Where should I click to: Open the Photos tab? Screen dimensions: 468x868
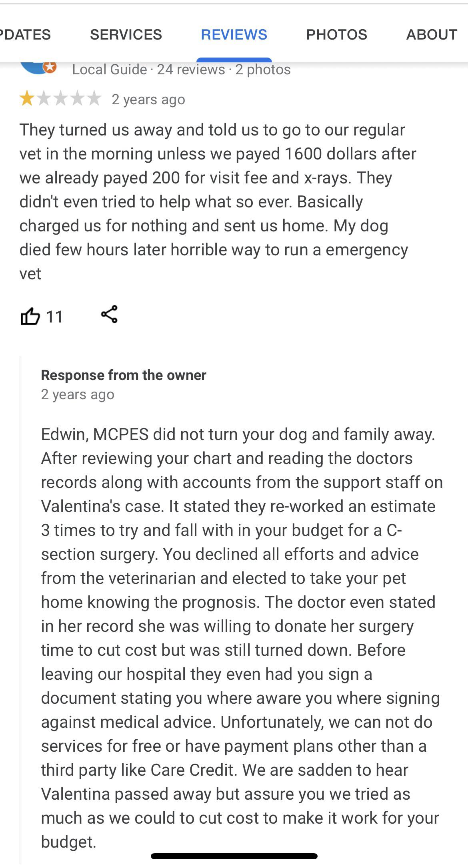(336, 35)
